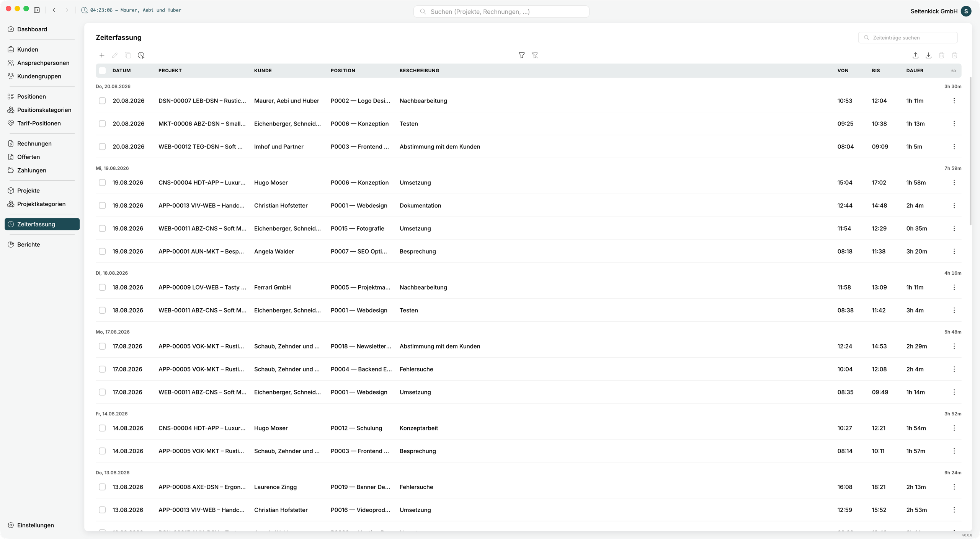Open three-dot menu for Hugo Moser 15:04 entry
The height and width of the screenshot is (539, 980).
[954, 182]
